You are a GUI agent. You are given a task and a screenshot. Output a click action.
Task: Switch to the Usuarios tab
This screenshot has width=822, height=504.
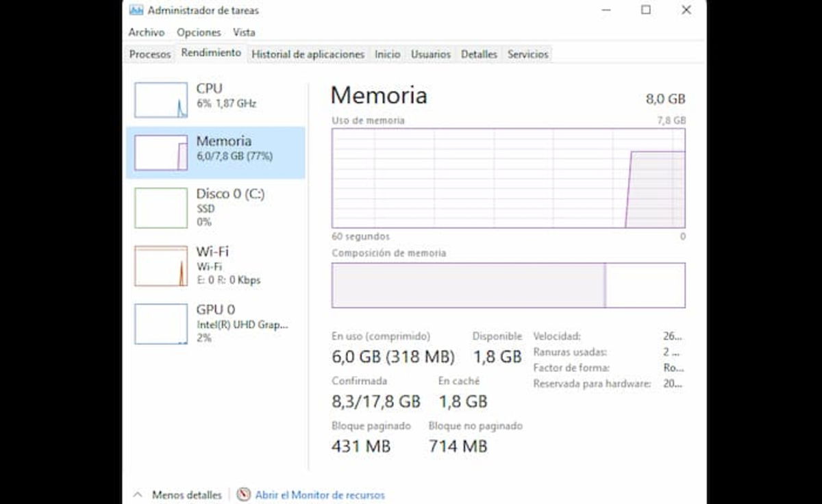pyautogui.click(x=430, y=54)
